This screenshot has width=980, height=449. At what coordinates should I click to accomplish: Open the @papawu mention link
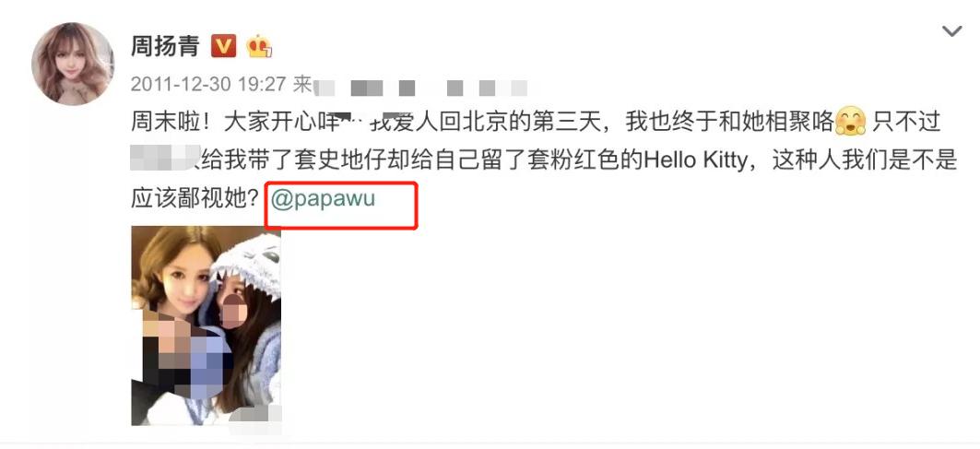(x=323, y=199)
